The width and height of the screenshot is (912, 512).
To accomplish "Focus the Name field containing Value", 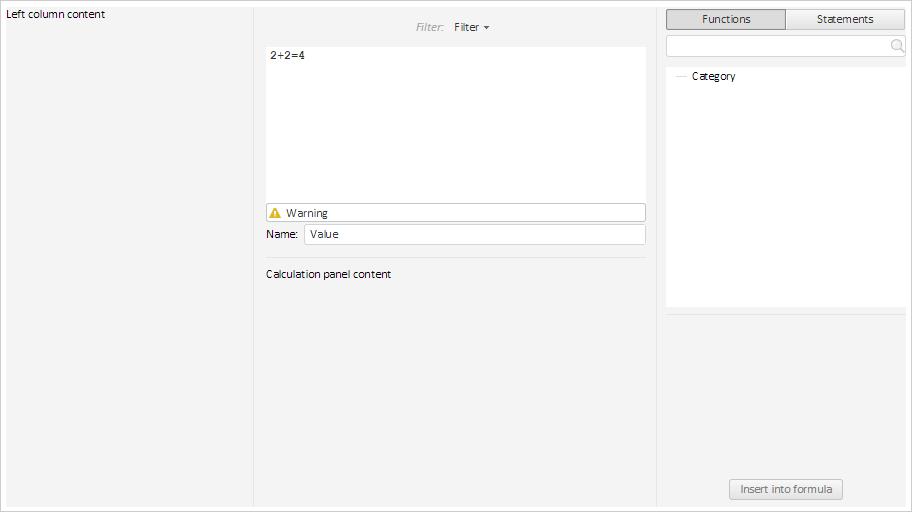I will pyautogui.click(x=474, y=234).
